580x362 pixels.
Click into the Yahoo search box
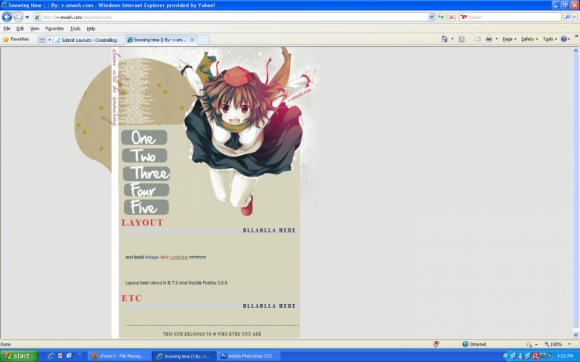click(x=510, y=17)
